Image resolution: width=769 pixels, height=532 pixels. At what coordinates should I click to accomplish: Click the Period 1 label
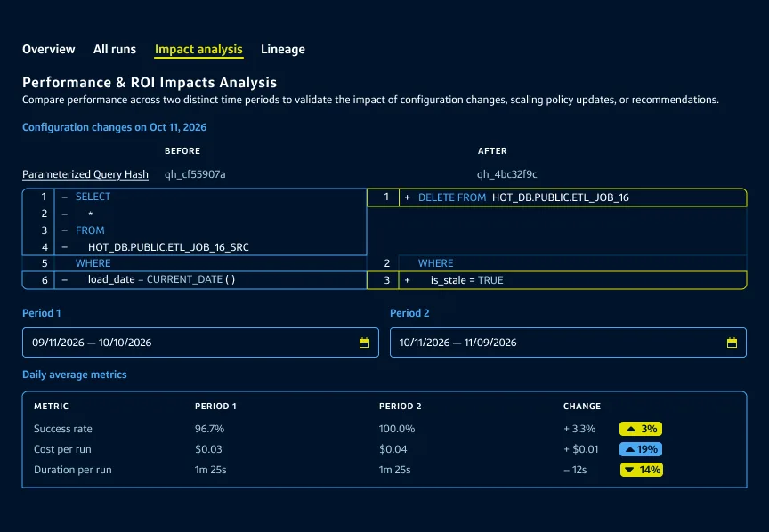click(42, 313)
